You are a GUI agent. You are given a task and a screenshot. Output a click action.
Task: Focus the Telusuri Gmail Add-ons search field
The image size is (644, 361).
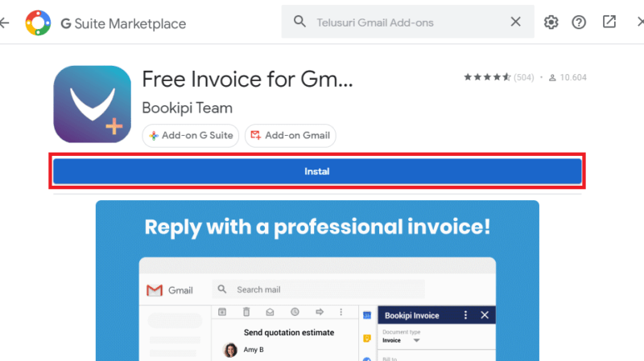tap(407, 22)
